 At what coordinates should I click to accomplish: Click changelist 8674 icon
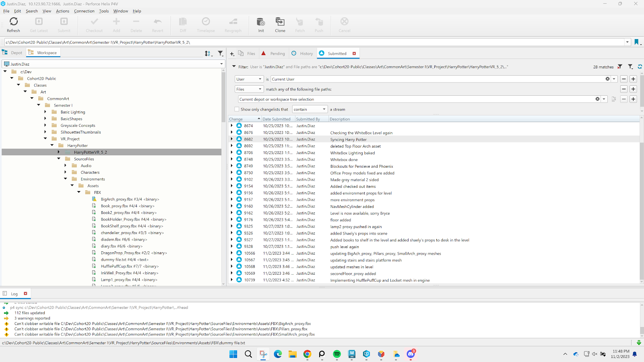point(239,125)
